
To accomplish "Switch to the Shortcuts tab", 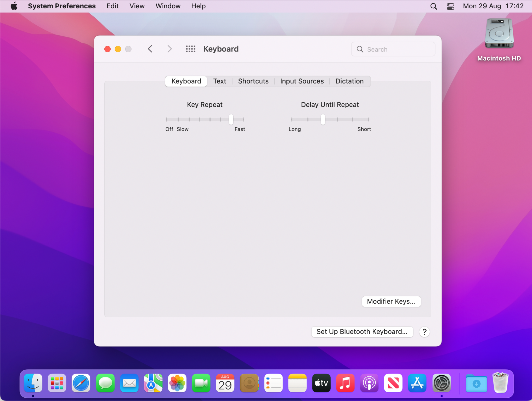I will point(253,81).
